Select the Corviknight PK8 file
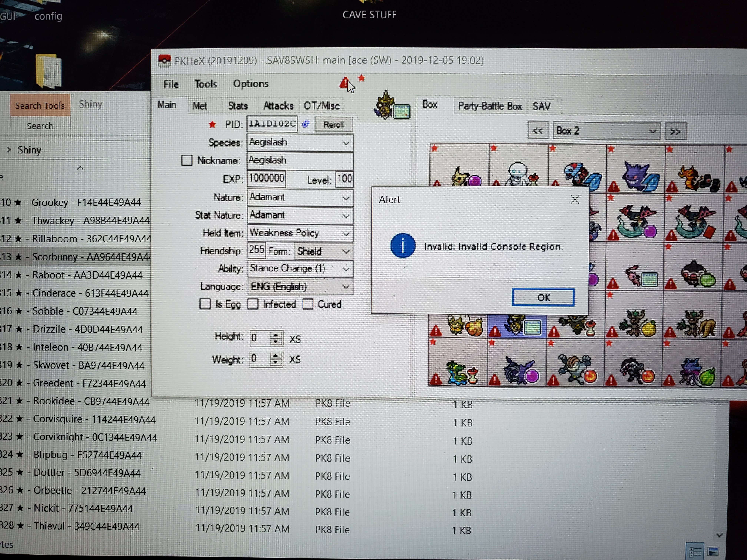The image size is (747, 560). 78,437
